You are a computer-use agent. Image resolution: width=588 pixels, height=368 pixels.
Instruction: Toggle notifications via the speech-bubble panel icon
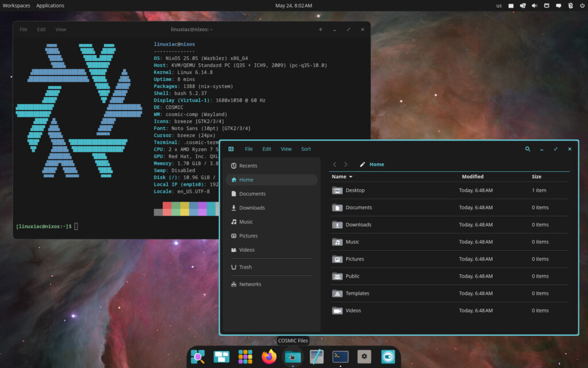point(558,5)
